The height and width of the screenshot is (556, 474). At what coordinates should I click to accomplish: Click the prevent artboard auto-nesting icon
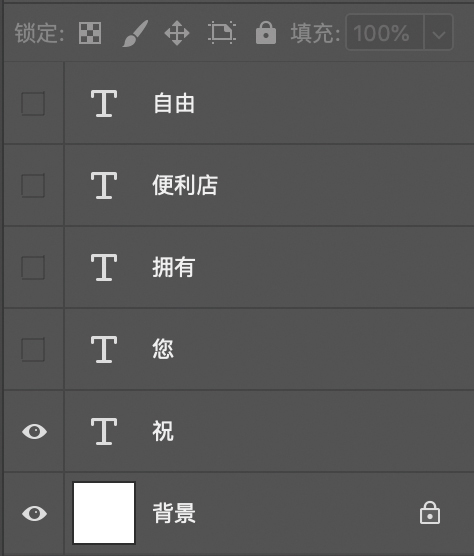click(x=222, y=33)
